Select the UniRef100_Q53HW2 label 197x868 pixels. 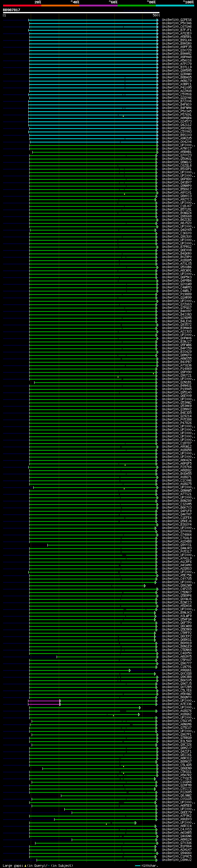[176, 402]
